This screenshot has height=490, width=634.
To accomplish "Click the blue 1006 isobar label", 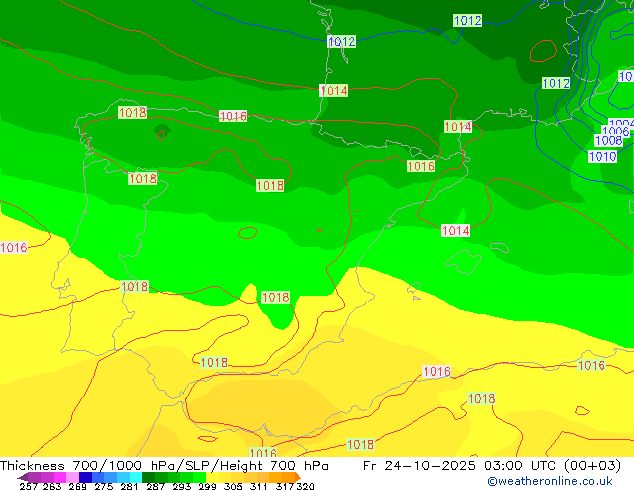I will (x=615, y=131).
